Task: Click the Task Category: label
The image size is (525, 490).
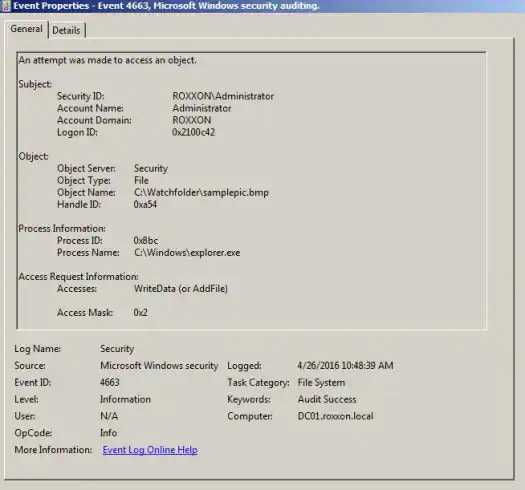Action: 258,382
